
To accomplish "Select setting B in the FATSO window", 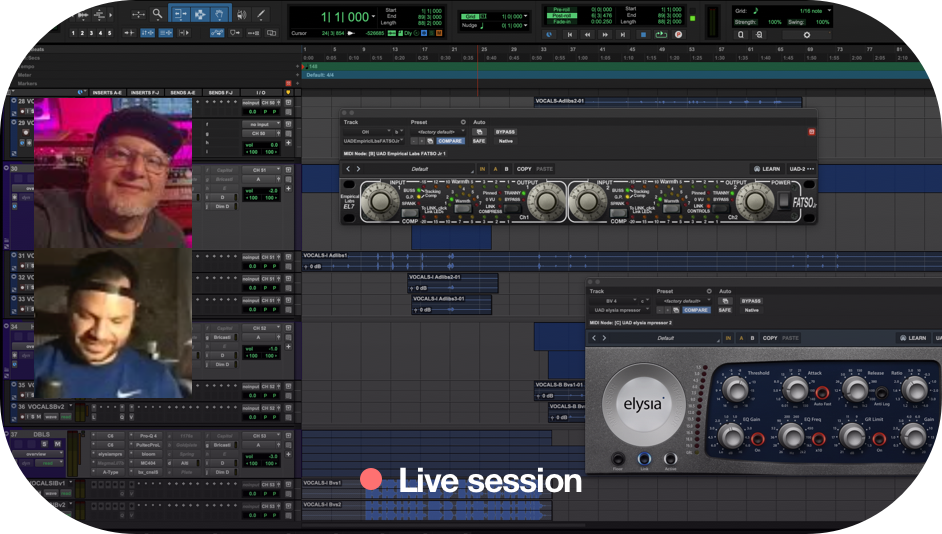I will 506,169.
